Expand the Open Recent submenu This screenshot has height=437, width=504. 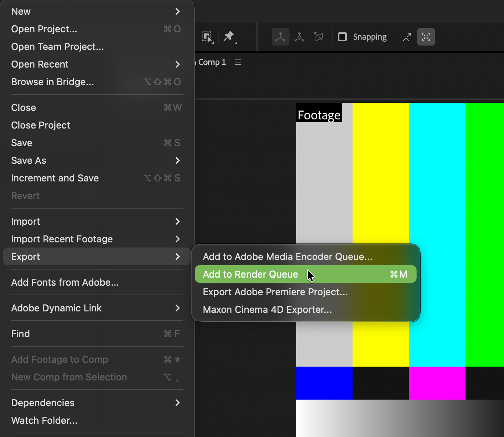[x=97, y=64]
